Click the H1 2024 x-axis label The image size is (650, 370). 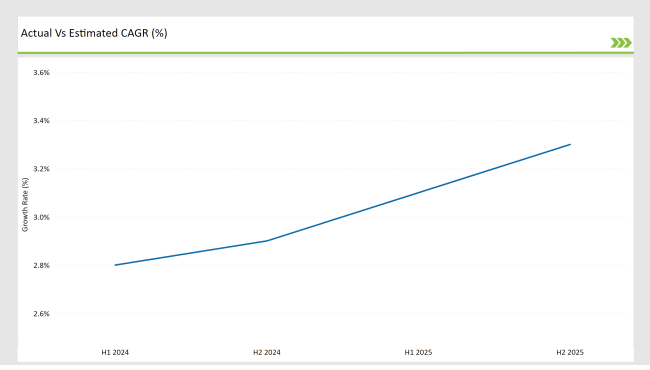pos(115,353)
